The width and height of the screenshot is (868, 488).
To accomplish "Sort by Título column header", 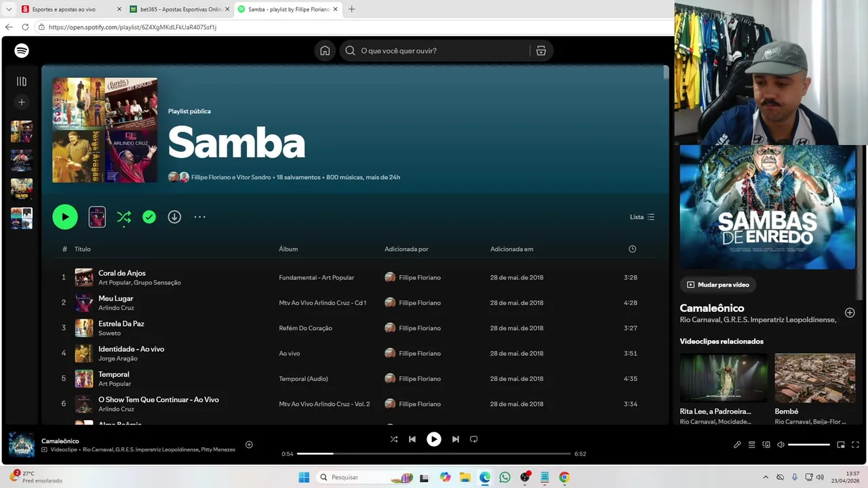I will coord(83,249).
